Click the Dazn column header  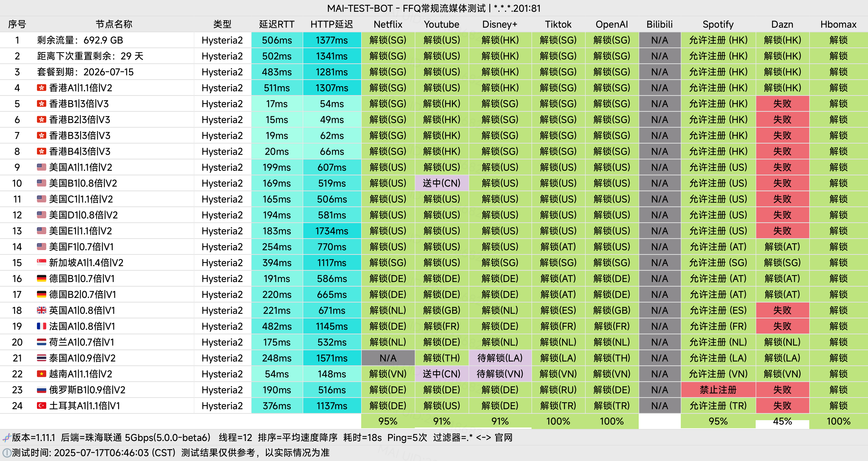[782, 24]
